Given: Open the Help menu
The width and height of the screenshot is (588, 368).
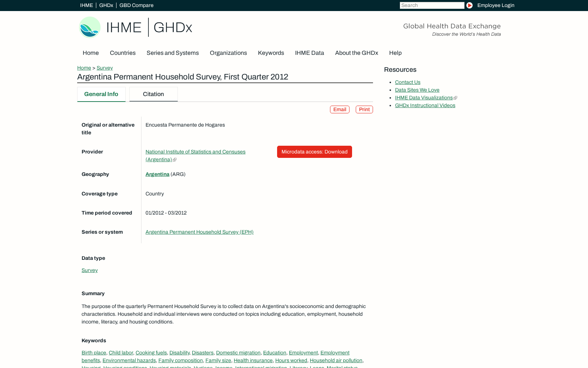Looking at the screenshot, I should (x=395, y=53).
